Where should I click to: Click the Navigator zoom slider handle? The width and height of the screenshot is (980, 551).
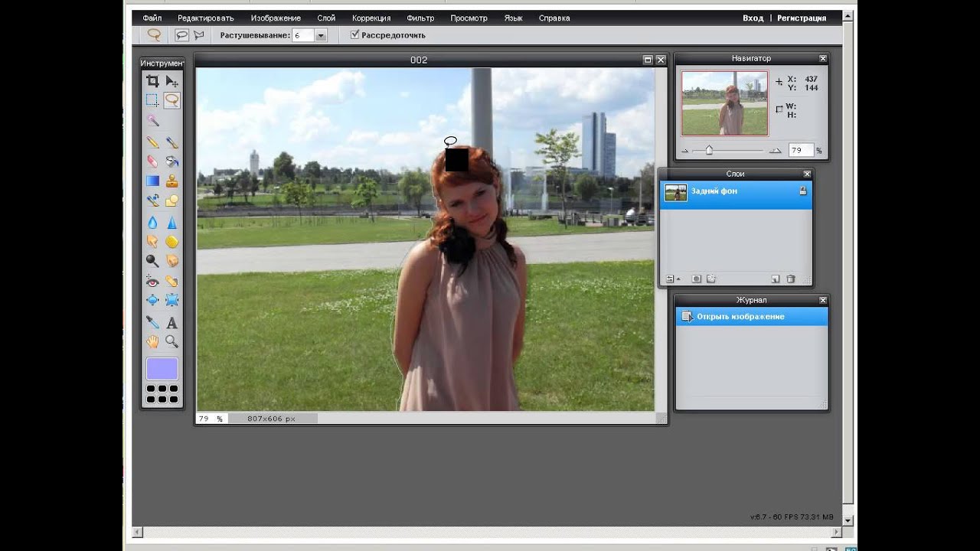pos(709,150)
